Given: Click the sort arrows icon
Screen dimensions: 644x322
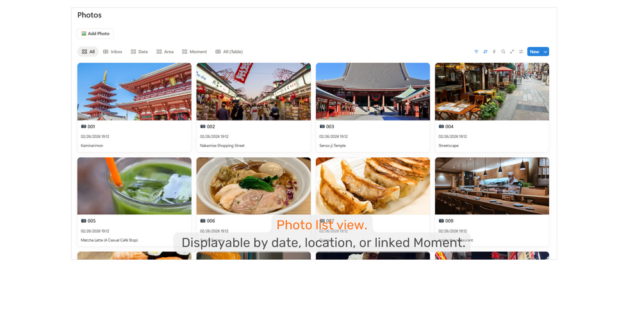Looking at the screenshot, I should [x=485, y=52].
